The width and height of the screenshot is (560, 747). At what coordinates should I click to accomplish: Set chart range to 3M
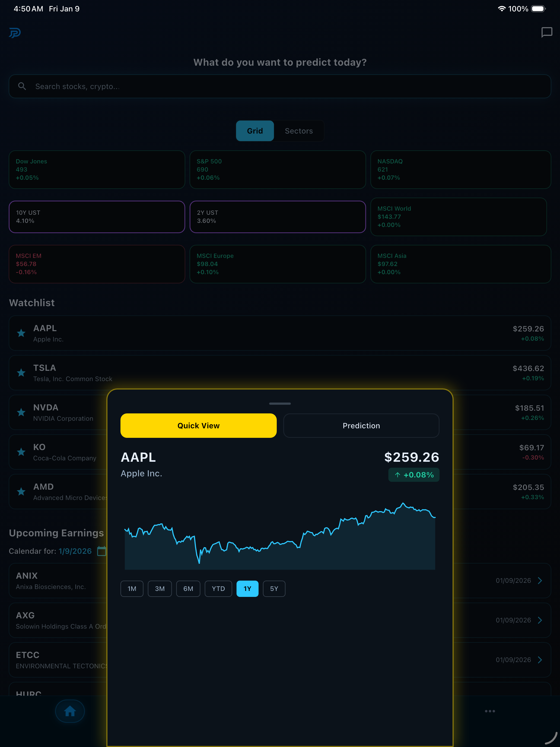(x=160, y=589)
